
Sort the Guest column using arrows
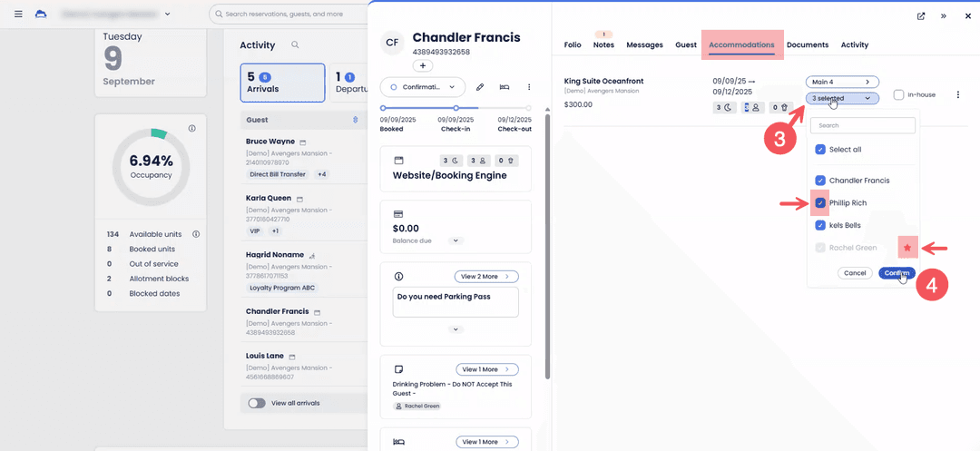(355, 119)
